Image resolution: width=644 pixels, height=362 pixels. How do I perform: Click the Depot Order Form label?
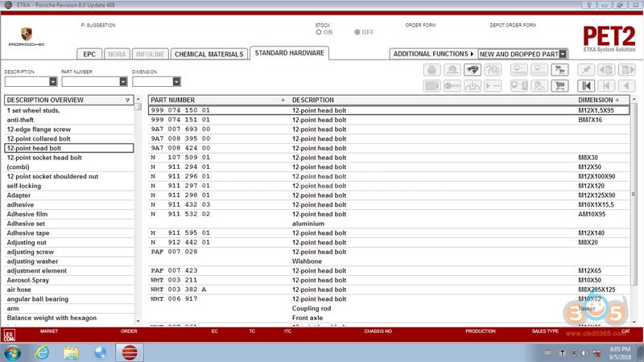pyautogui.click(x=513, y=25)
